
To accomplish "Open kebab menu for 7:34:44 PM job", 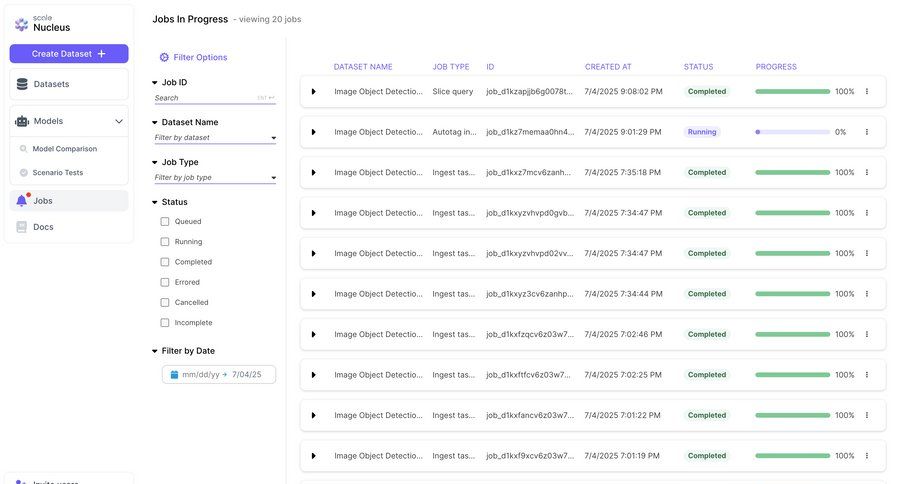I will [867, 294].
